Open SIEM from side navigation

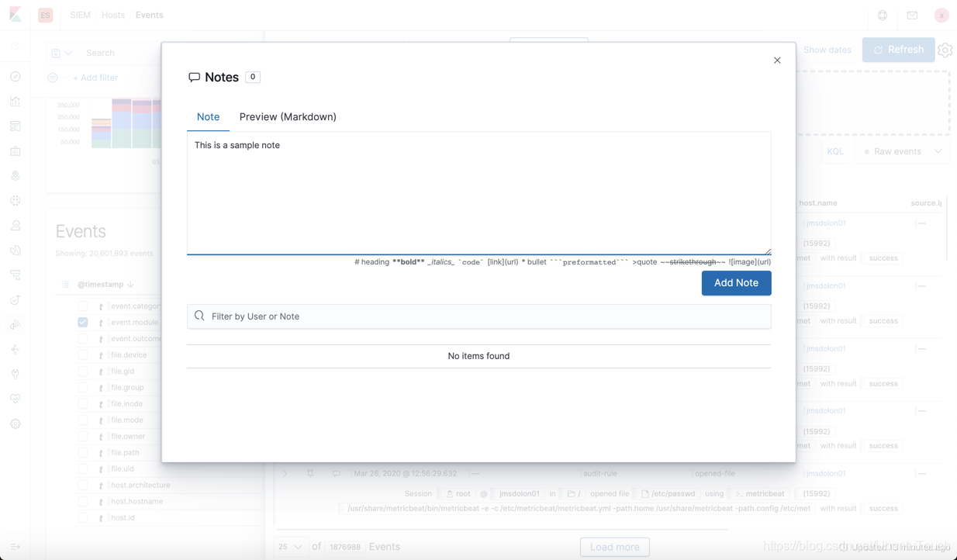tap(16, 325)
